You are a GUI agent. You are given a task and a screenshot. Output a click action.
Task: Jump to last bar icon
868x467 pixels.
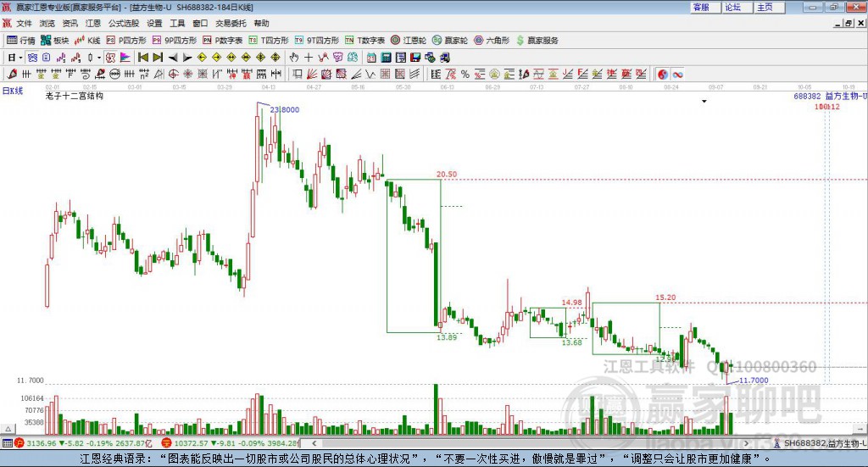[x=158, y=58]
